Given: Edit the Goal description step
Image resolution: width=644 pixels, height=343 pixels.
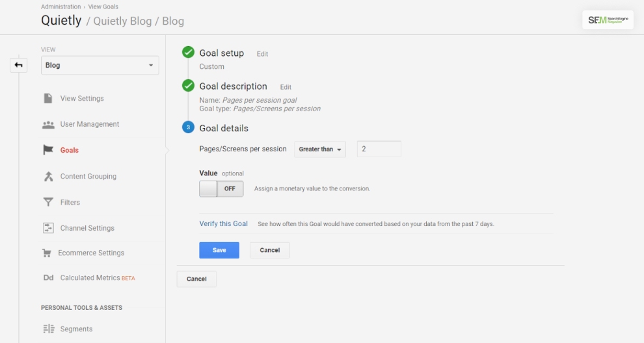Looking at the screenshot, I should (286, 87).
